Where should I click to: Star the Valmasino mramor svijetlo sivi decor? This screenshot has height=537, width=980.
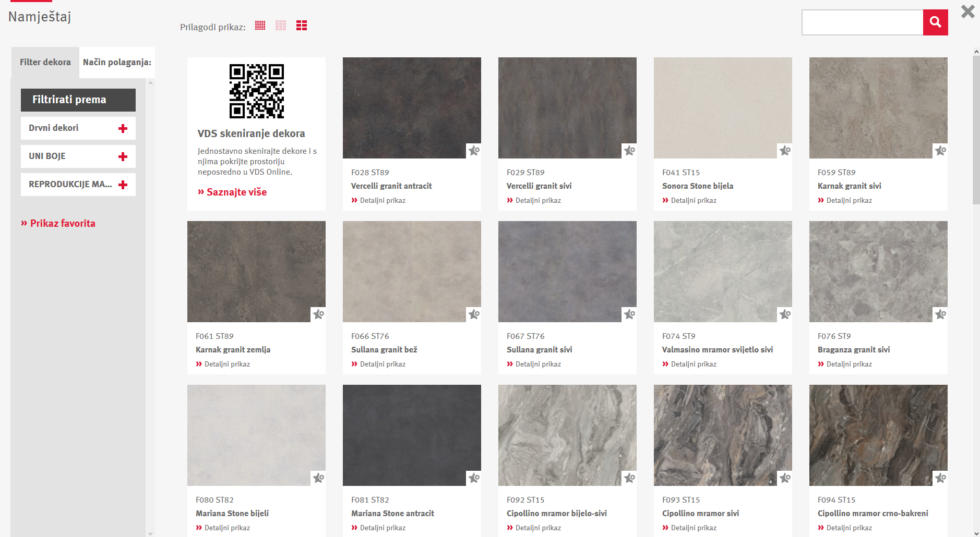(x=784, y=314)
